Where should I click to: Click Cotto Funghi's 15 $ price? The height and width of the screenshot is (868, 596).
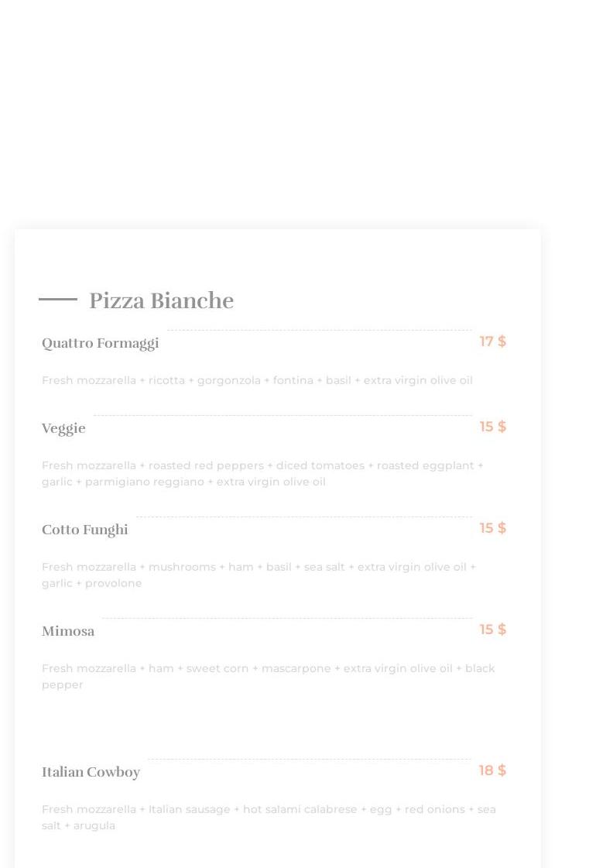[x=492, y=528]
